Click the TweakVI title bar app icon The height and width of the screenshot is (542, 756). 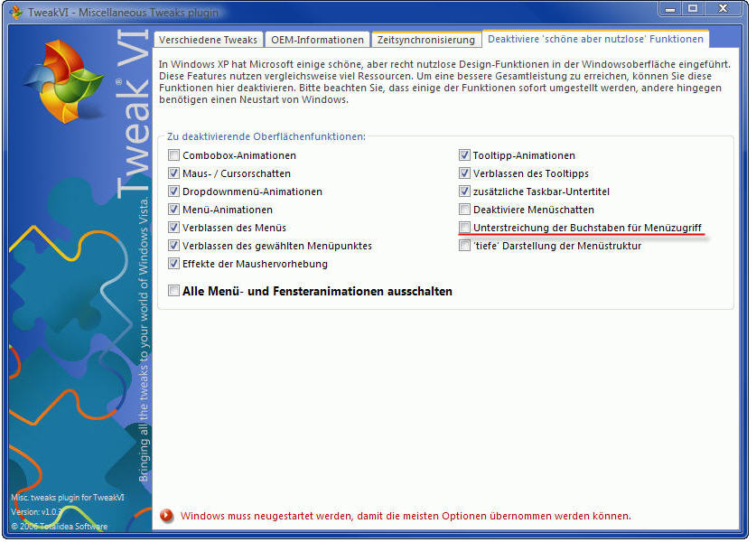click(x=16, y=12)
